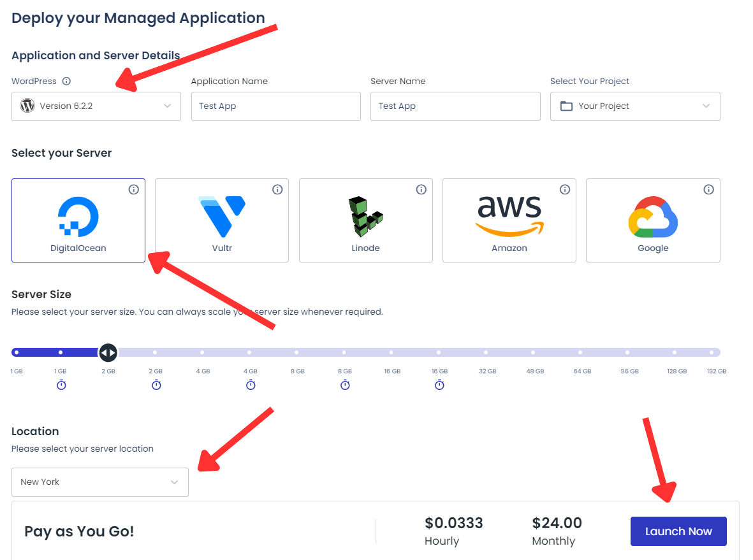Click the stopwatch icon under the 1 GB size

tap(61, 385)
